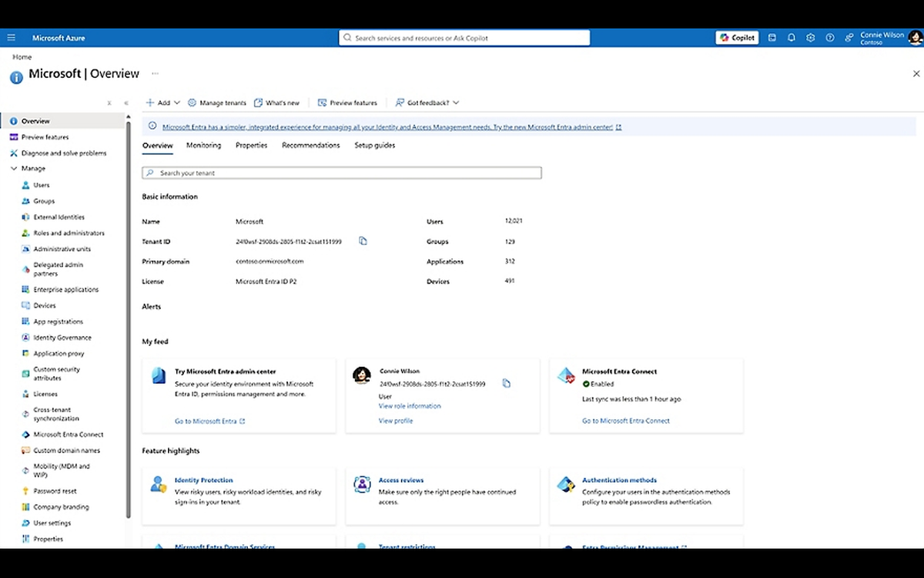Open Roles and administrators icon

(x=27, y=233)
